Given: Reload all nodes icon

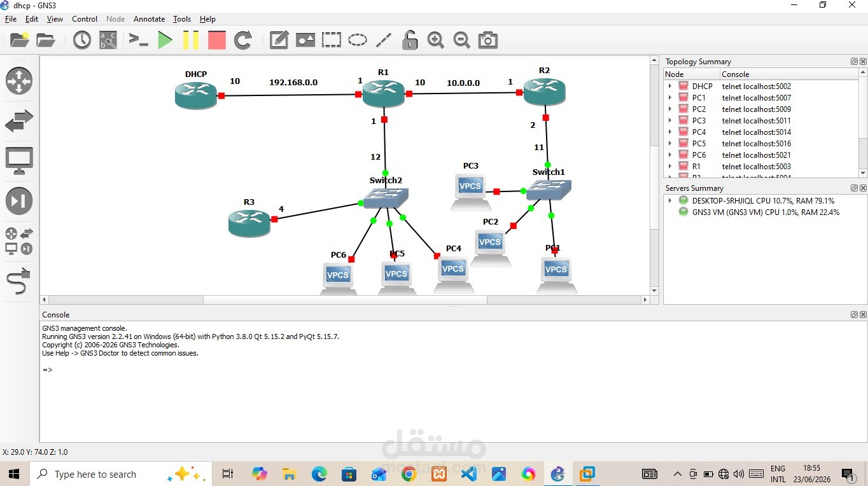Looking at the screenshot, I should coord(243,40).
